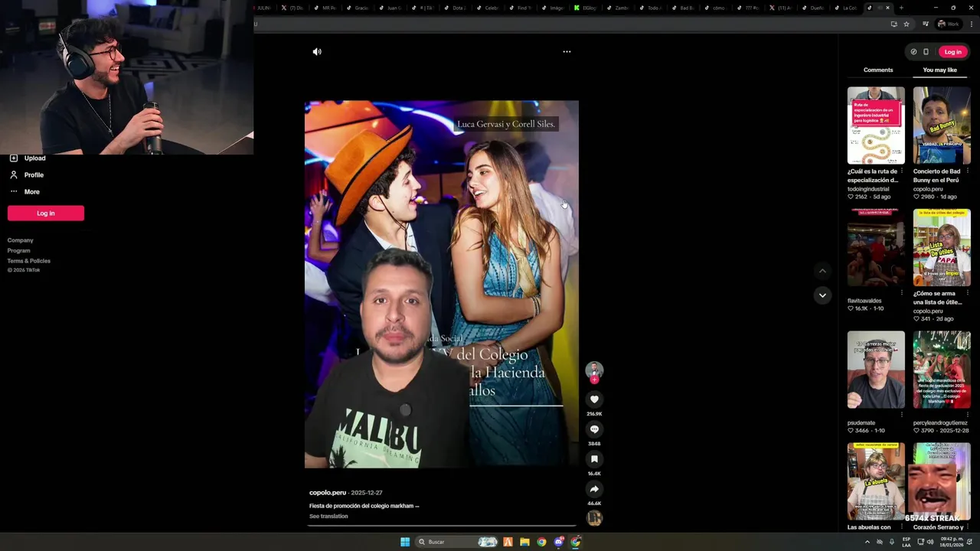Open the ruta de especialización video thumbnail
980x551 pixels.
pyautogui.click(x=876, y=126)
